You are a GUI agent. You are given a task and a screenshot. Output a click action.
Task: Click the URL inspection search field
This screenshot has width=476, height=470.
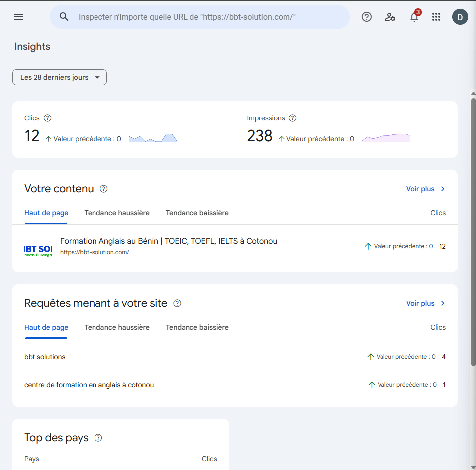pyautogui.click(x=199, y=17)
